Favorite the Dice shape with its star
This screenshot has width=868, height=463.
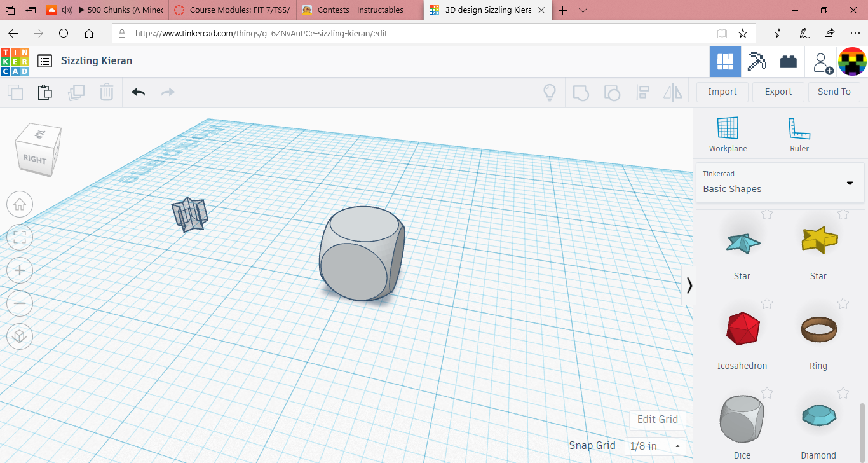767,394
